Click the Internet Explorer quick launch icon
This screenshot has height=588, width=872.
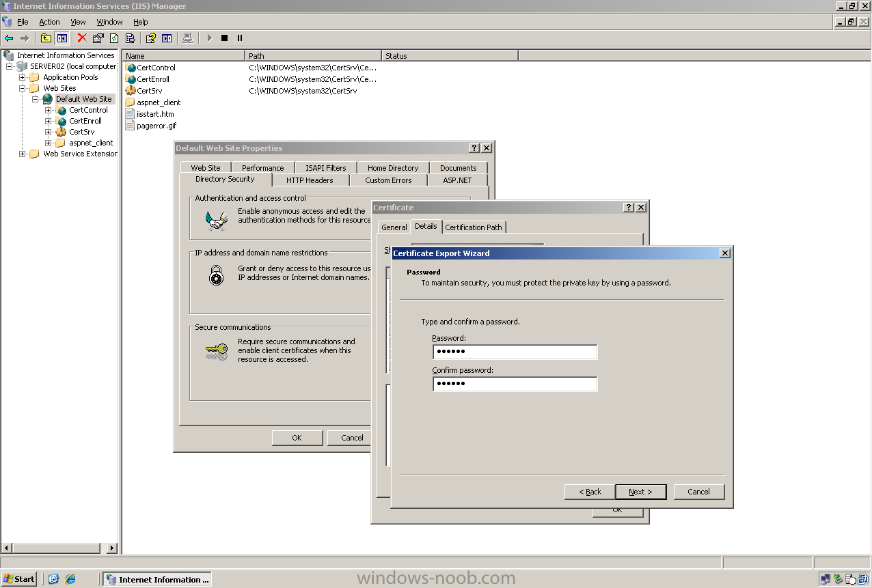70,579
